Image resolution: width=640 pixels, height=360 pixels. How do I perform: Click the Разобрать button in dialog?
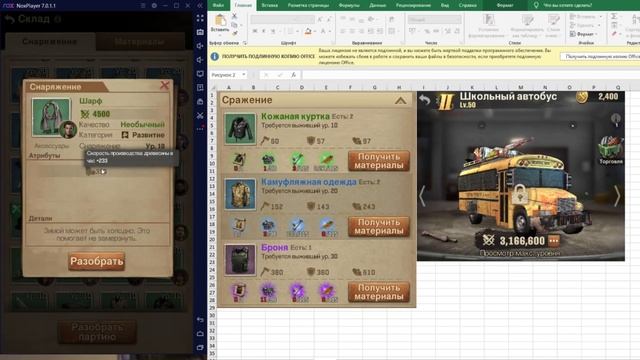97,261
